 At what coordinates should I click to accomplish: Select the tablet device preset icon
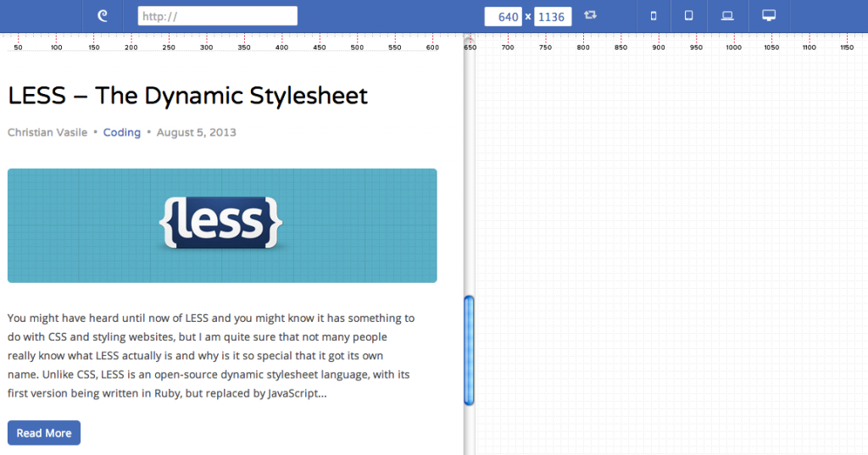coord(688,15)
